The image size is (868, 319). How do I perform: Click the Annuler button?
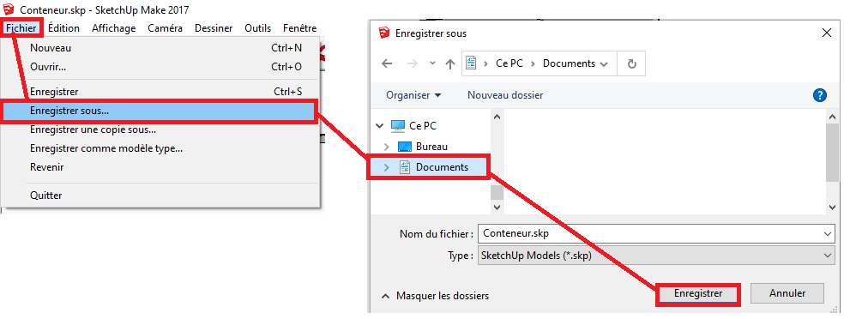tap(787, 293)
